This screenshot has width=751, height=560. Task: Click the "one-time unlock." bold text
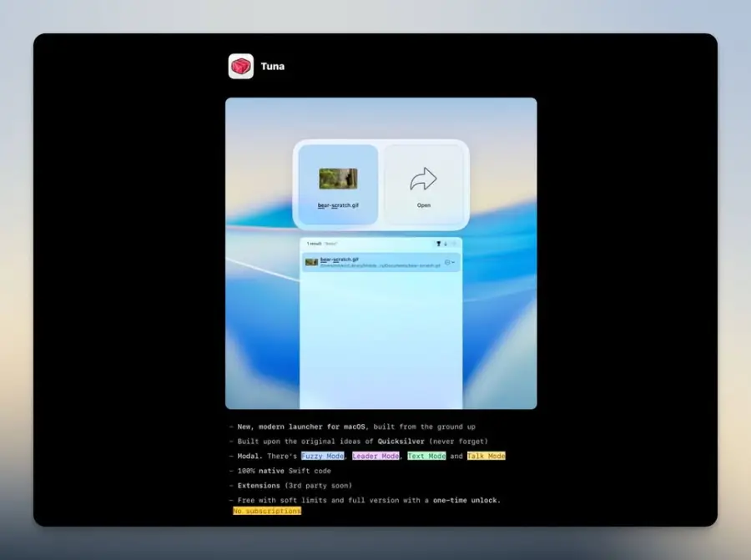point(467,500)
